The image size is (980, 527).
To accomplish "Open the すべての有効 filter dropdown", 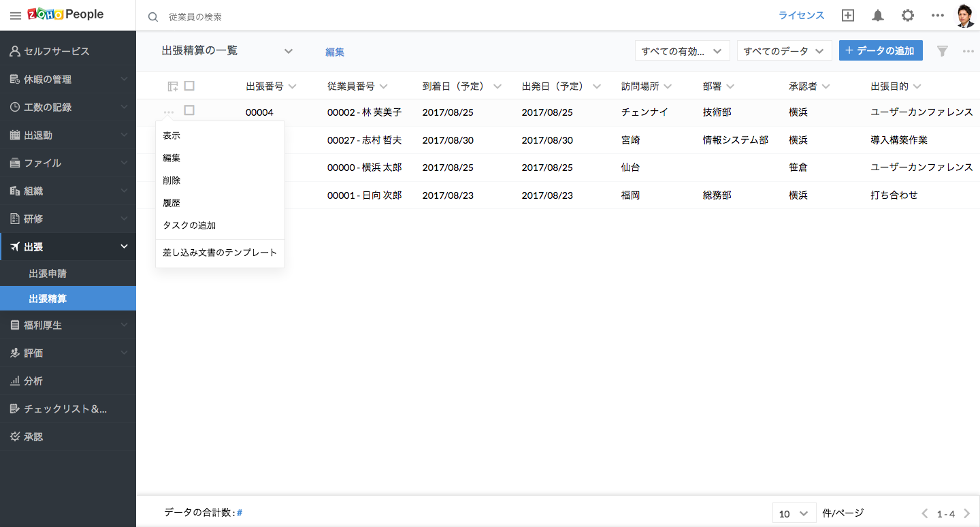I will click(x=682, y=51).
